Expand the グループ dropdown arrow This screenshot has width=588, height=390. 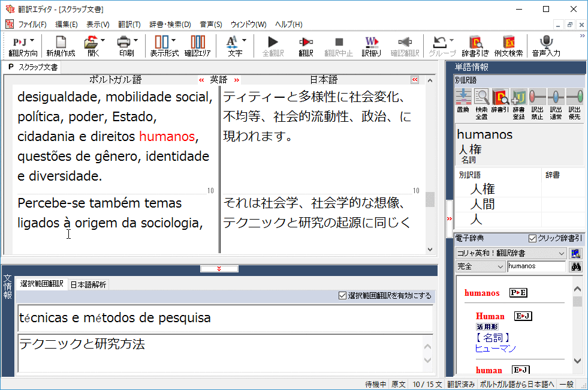coord(451,40)
